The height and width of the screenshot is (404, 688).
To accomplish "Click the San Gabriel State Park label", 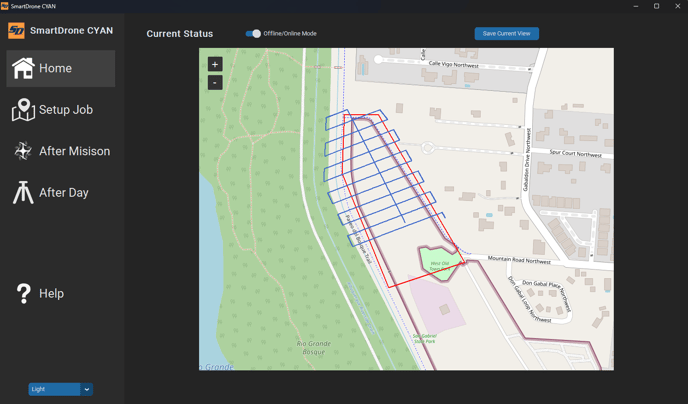I will coord(425,339).
